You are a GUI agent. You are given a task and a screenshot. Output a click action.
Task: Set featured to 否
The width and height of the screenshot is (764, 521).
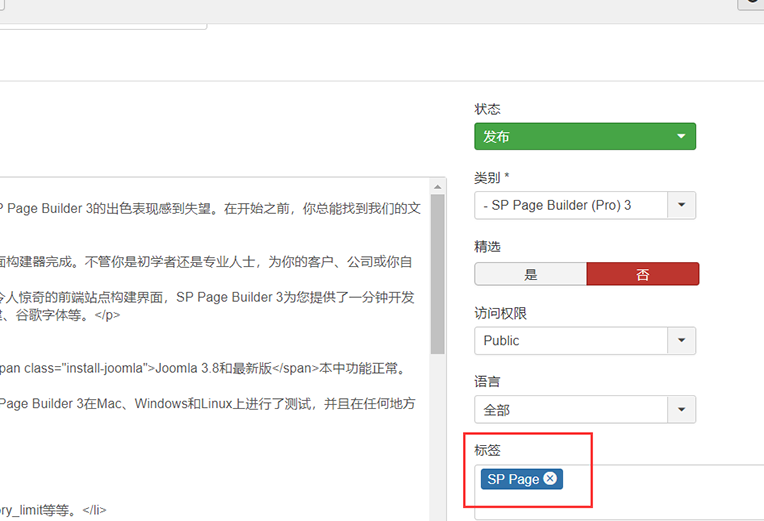pyautogui.click(x=642, y=274)
